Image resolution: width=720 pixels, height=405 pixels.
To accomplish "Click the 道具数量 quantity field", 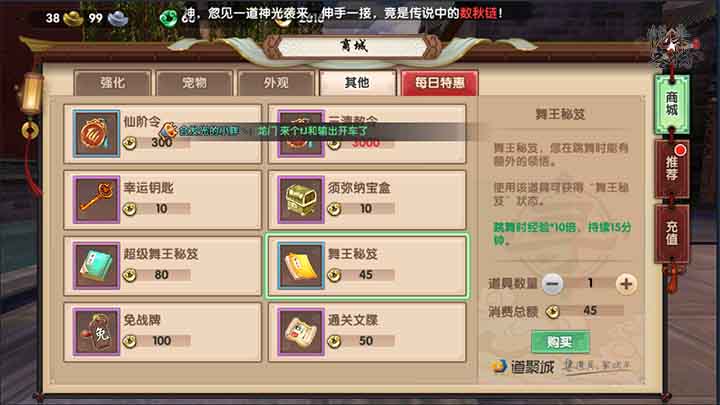I will coord(590,283).
